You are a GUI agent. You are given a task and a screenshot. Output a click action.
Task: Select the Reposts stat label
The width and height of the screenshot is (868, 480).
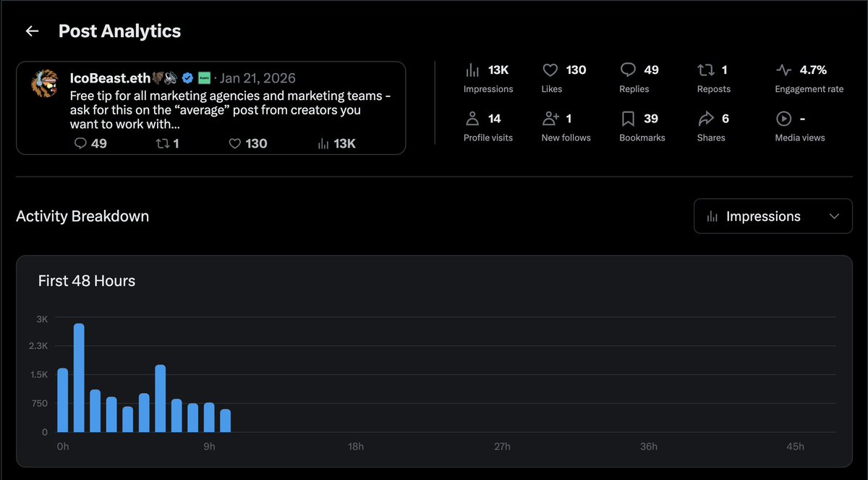(714, 89)
